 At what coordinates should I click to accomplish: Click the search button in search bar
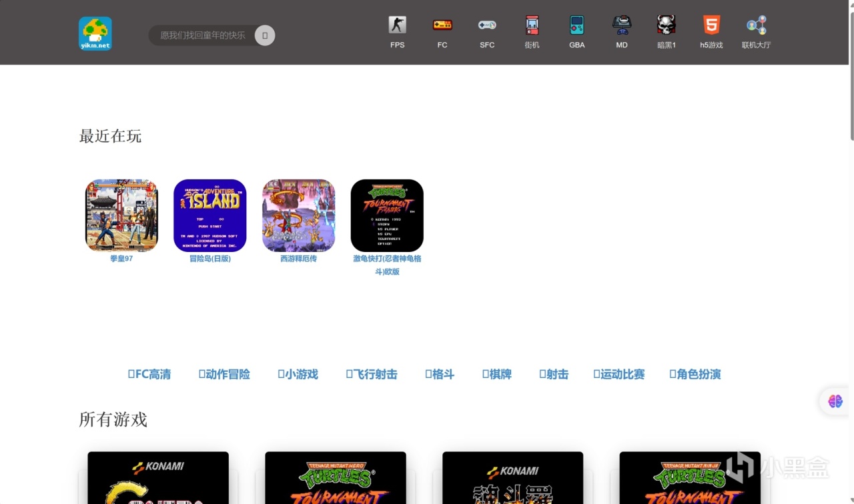click(x=265, y=35)
